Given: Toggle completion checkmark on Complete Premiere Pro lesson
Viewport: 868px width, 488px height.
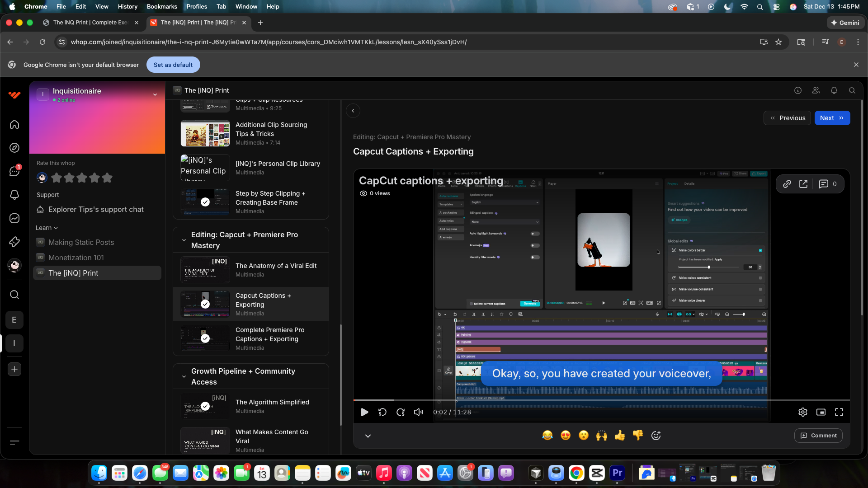Looking at the screenshot, I should (x=205, y=338).
